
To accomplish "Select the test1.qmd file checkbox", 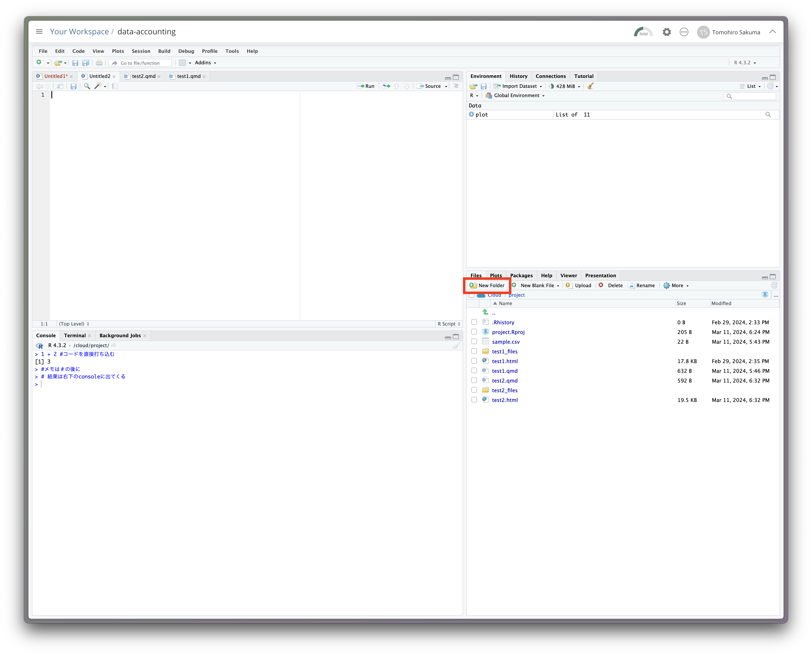I will (x=474, y=370).
